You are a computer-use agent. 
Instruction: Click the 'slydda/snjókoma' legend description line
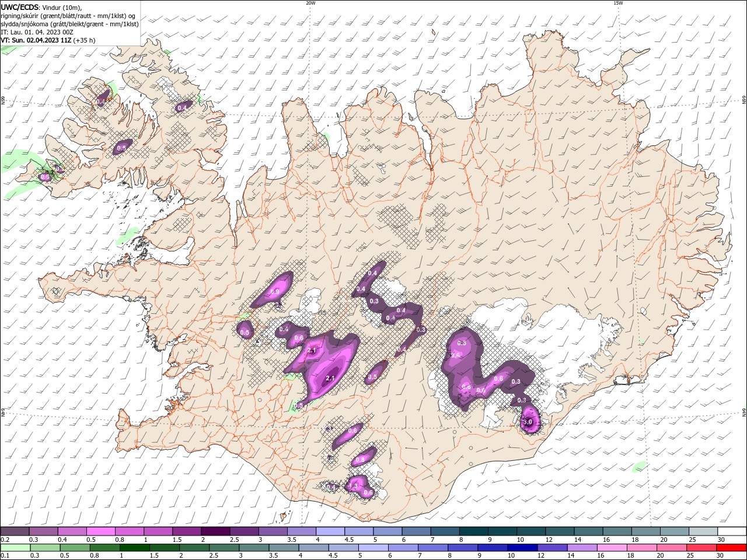click(x=70, y=24)
